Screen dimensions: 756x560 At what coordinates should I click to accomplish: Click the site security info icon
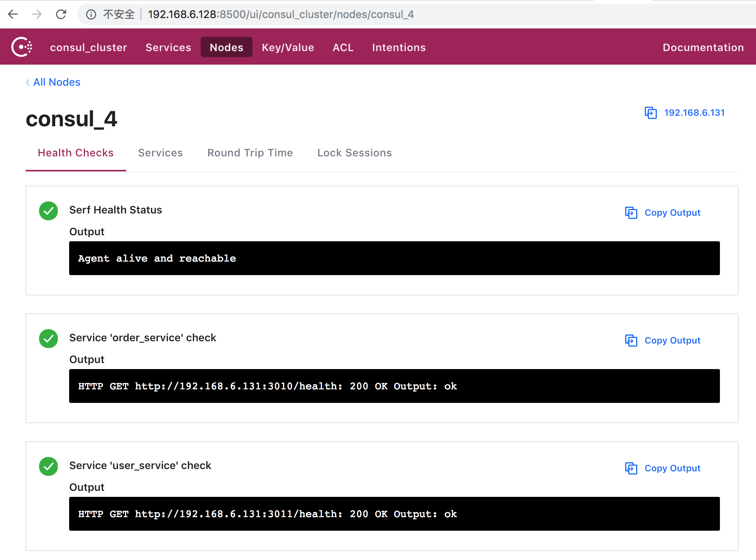(90, 14)
